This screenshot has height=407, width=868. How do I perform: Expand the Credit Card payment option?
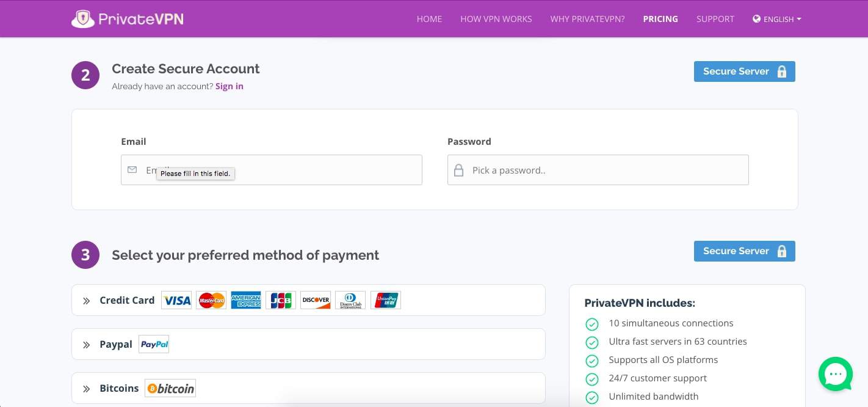(x=308, y=300)
